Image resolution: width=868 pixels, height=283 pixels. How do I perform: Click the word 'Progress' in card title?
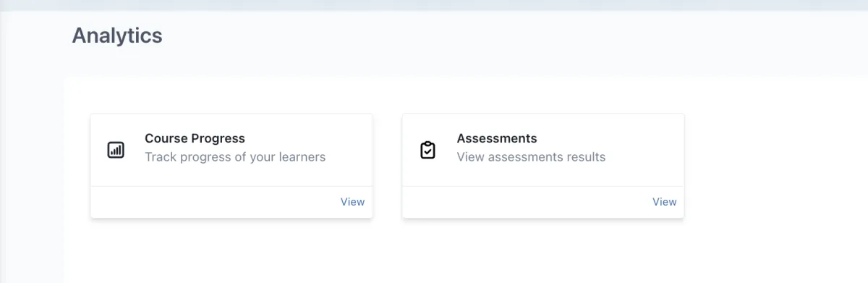(x=218, y=138)
